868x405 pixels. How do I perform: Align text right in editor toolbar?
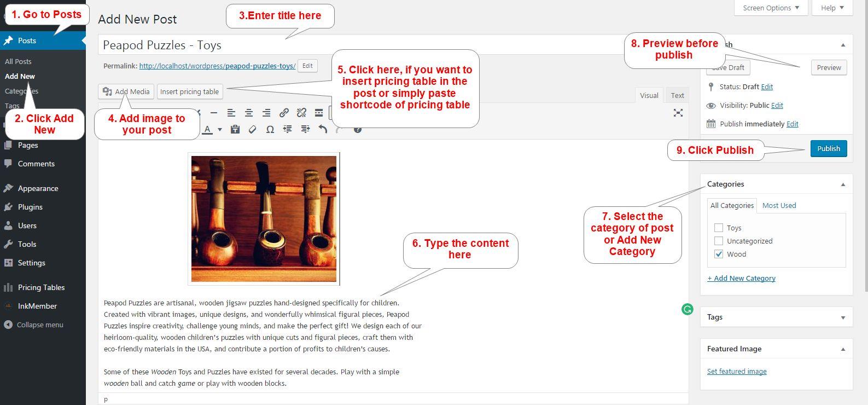click(266, 113)
